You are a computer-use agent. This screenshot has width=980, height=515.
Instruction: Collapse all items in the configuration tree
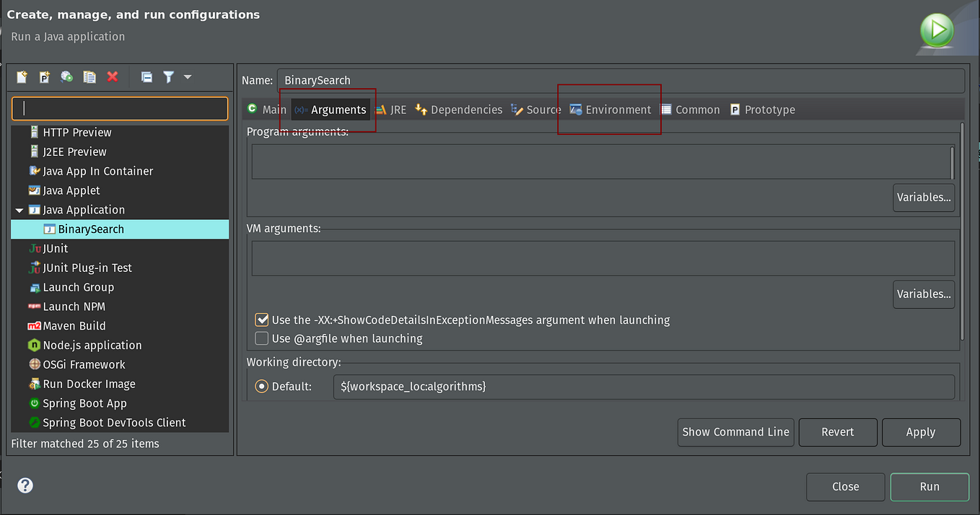tap(147, 76)
